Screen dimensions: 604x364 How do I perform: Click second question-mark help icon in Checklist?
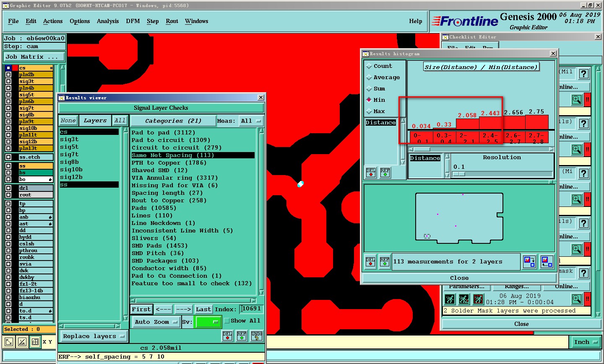[x=584, y=124]
